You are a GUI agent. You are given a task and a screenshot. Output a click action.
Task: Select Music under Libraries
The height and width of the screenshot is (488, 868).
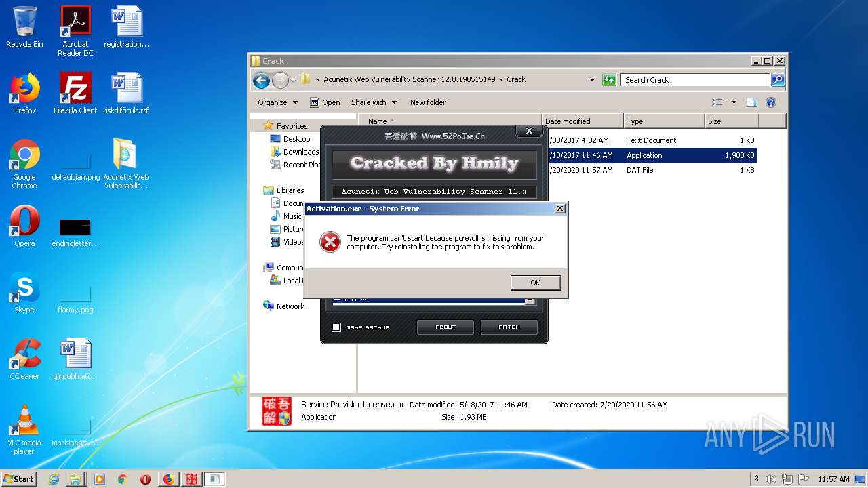click(292, 216)
